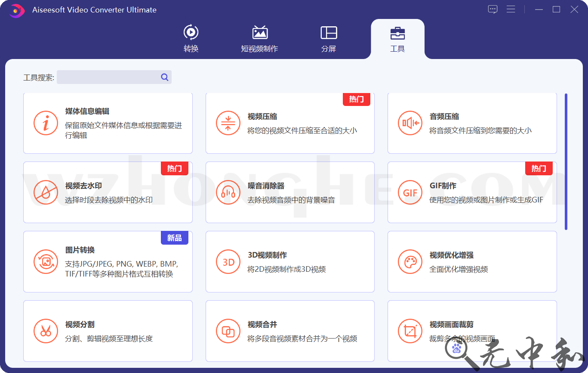
Task: Switch to the 转换 conversion tab
Action: pyautogui.click(x=191, y=38)
